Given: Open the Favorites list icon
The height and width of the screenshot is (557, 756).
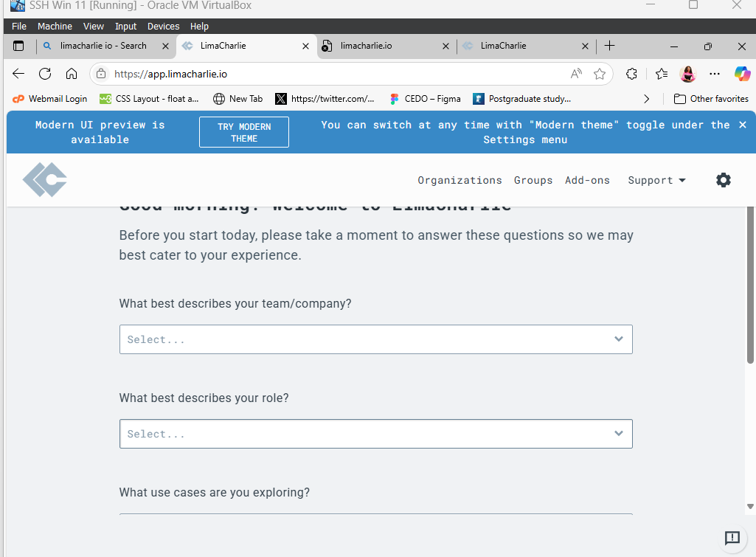Looking at the screenshot, I should tap(662, 74).
